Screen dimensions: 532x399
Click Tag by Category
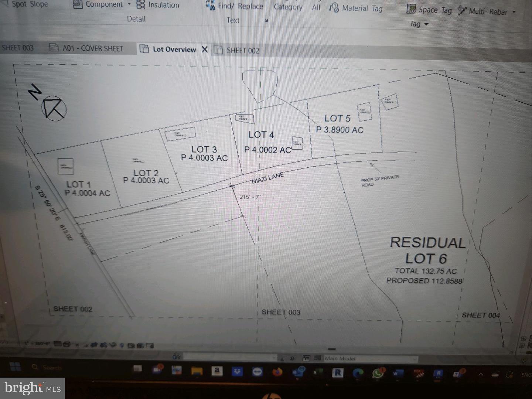click(288, 7)
